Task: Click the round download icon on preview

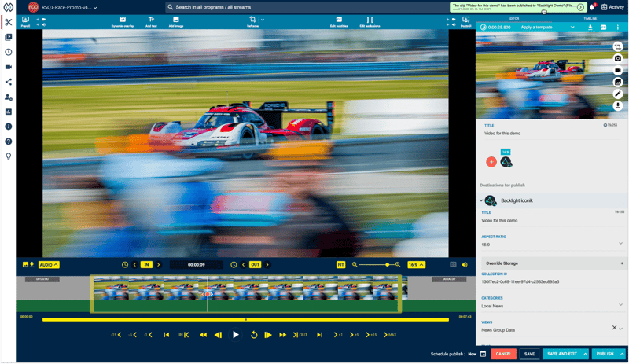Action: pos(618,105)
